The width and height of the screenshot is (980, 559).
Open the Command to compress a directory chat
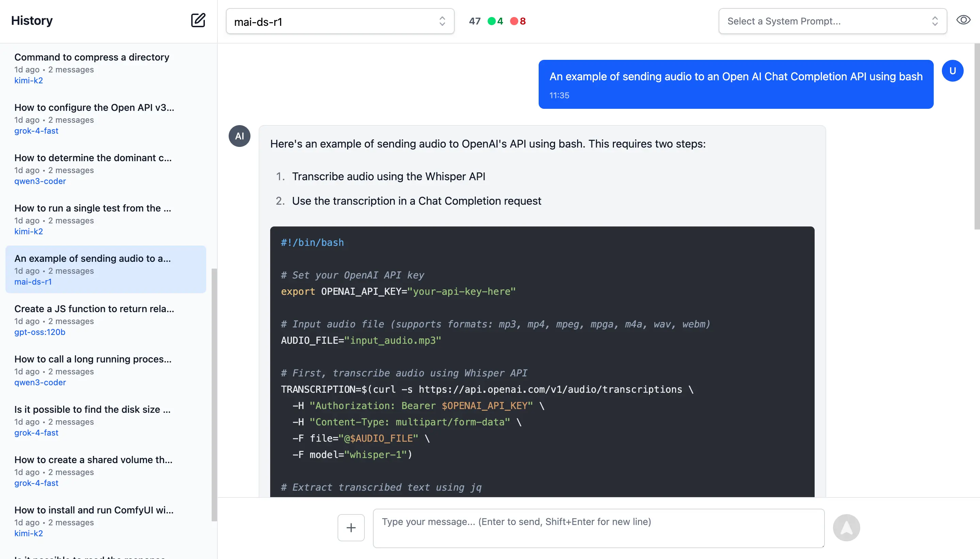pyautogui.click(x=105, y=68)
